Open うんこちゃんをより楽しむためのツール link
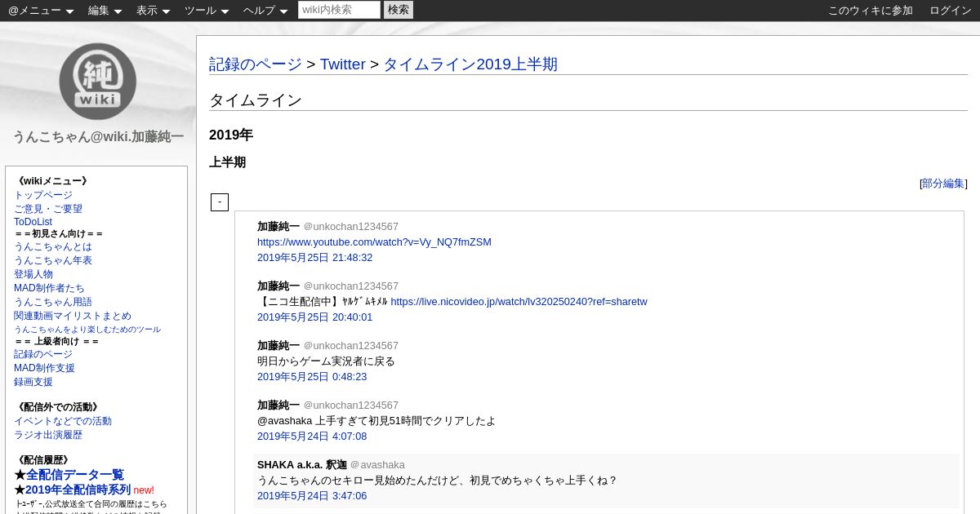 pos(87,330)
